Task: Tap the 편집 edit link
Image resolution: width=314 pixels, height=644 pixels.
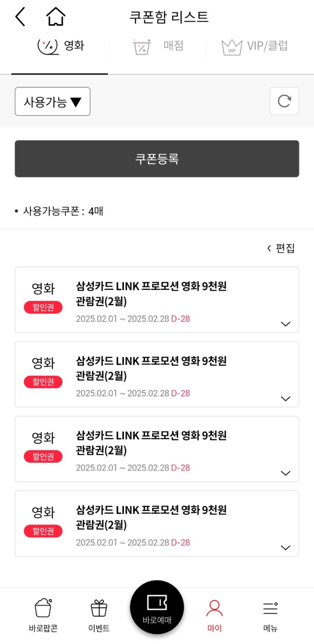Action: 281,248
